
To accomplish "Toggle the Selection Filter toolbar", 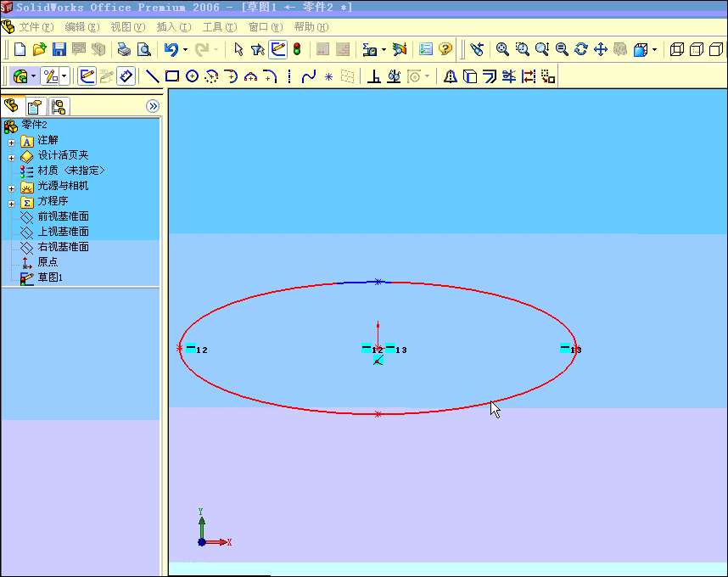I will 258,49.
